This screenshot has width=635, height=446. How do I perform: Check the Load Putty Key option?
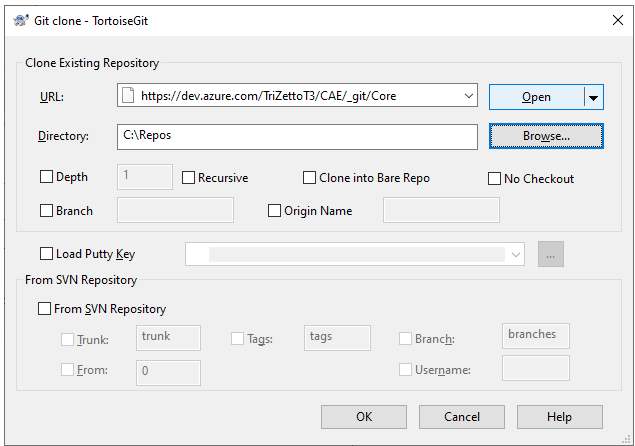pyautogui.click(x=47, y=255)
